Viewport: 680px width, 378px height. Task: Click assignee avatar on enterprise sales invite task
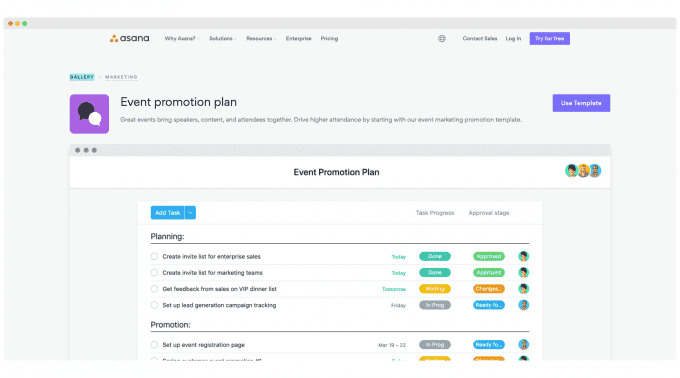pyautogui.click(x=523, y=256)
